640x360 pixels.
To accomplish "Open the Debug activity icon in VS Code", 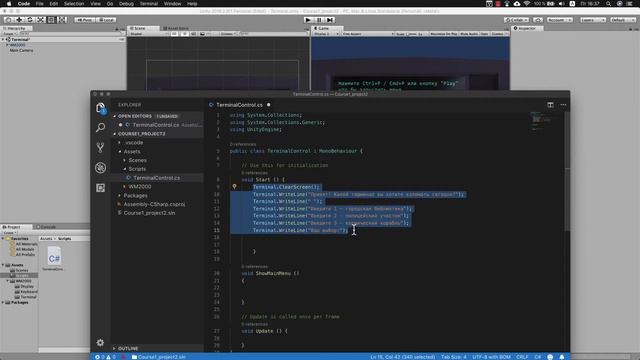I will [x=100, y=168].
